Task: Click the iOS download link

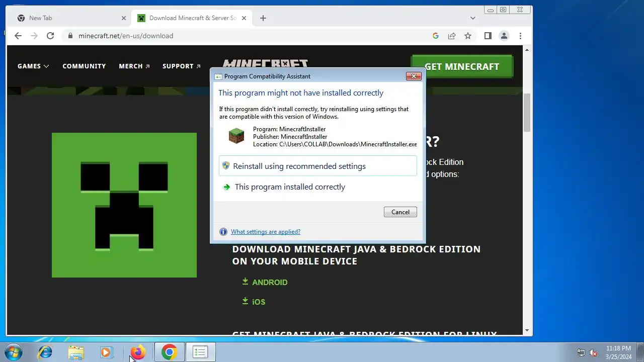Action: pos(259,302)
